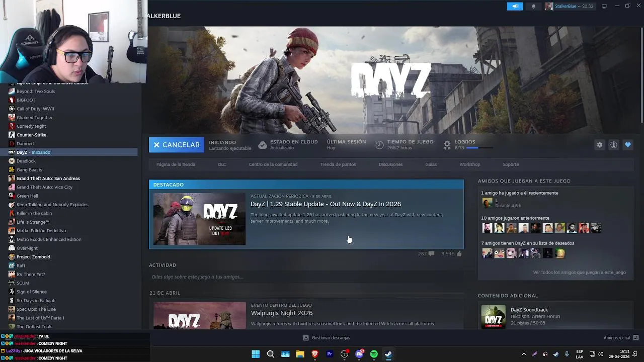Open Amigos y chat
Viewport: 644px width, 362px height.
pyautogui.click(x=621, y=338)
